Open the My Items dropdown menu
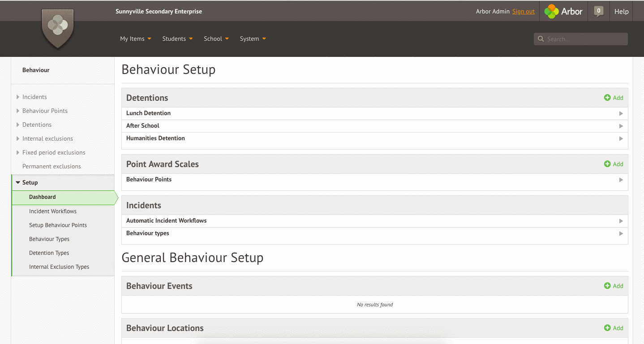Image resolution: width=644 pixels, height=344 pixels. pos(135,39)
